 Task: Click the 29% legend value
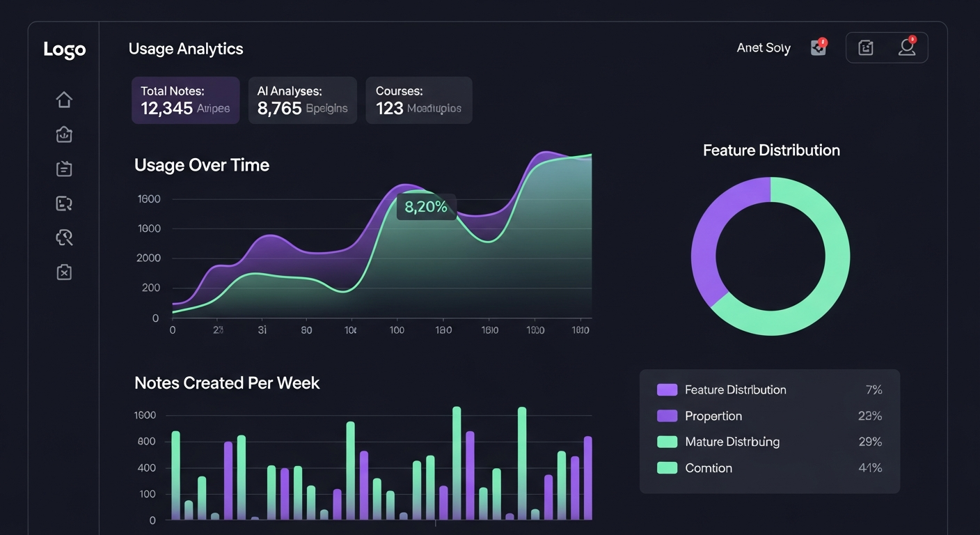pyautogui.click(x=870, y=442)
